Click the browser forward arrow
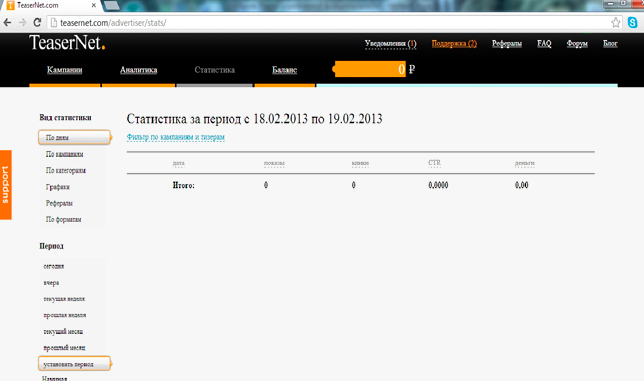This screenshot has height=381, width=644. (22, 23)
